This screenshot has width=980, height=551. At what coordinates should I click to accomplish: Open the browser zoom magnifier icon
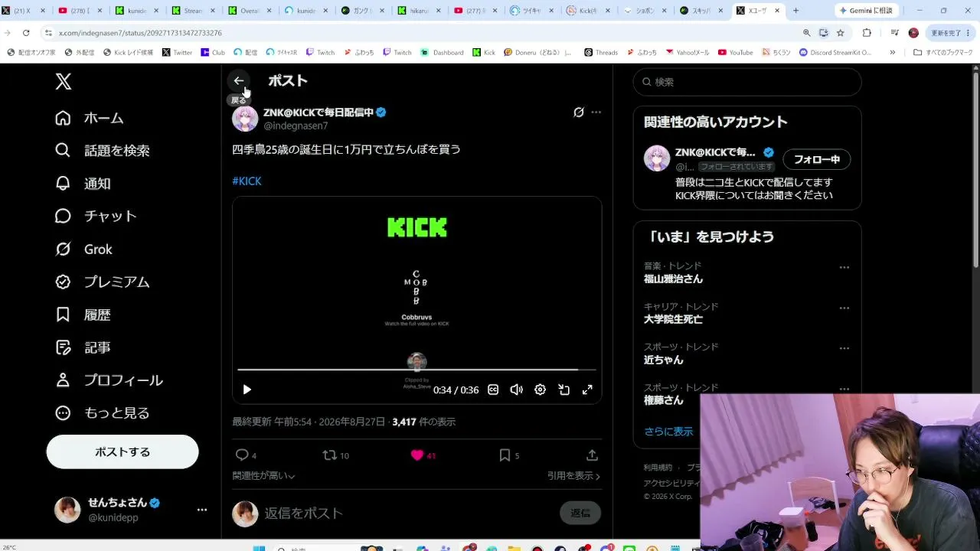[806, 33]
